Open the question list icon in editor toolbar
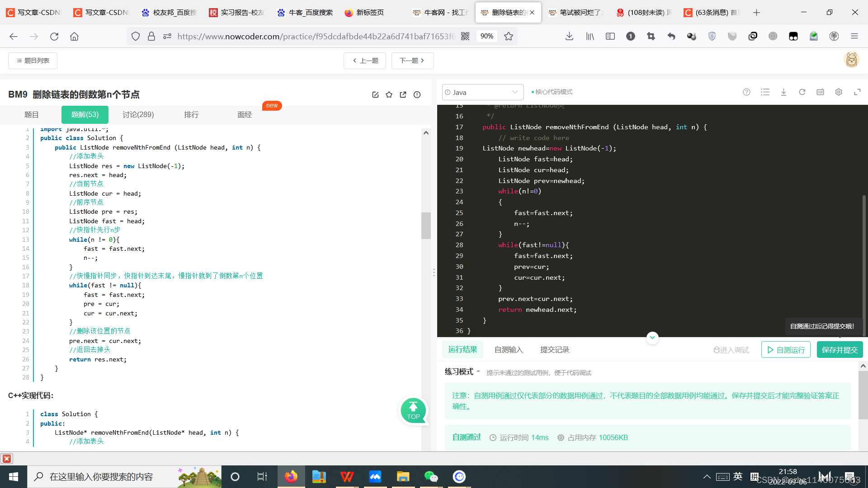 pos(765,92)
